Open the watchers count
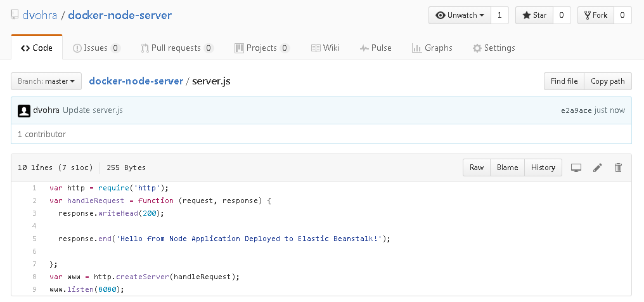 tap(499, 15)
